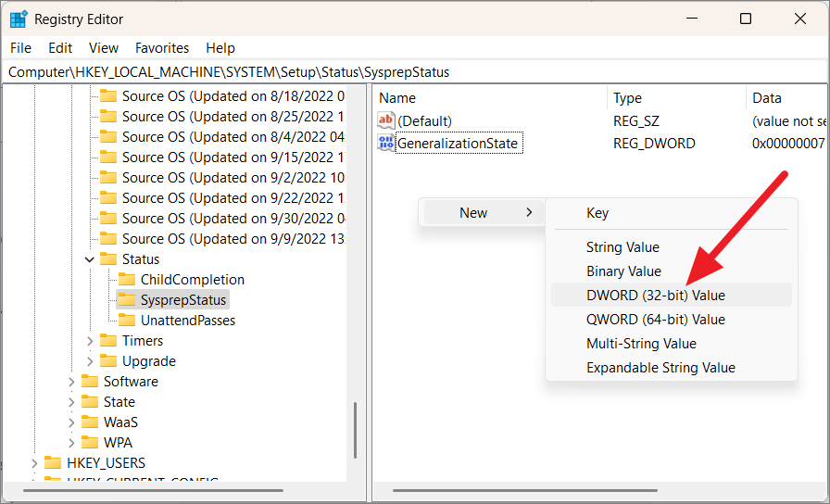The image size is (830, 504).
Task: Click the Data column header
Action: point(786,98)
